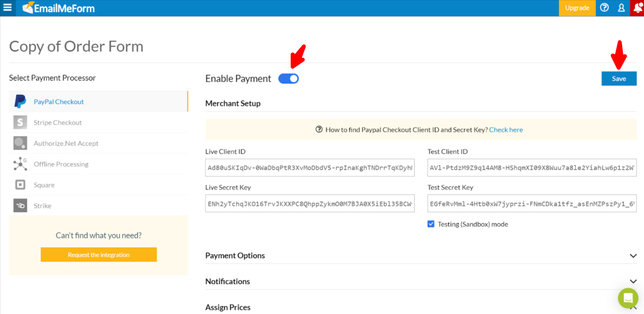The width and height of the screenshot is (644, 314).
Task: Click Request the integration button
Action: point(98,255)
